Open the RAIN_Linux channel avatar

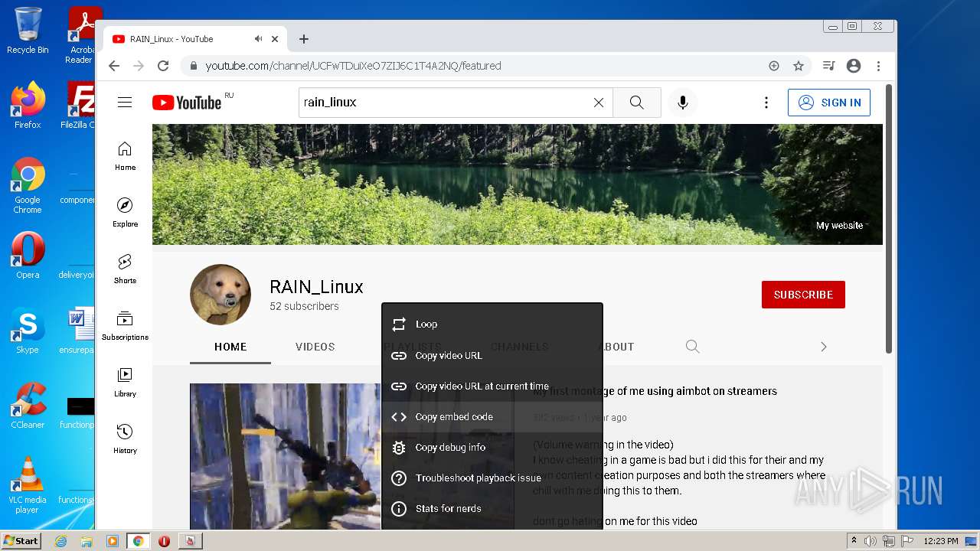pyautogui.click(x=220, y=295)
